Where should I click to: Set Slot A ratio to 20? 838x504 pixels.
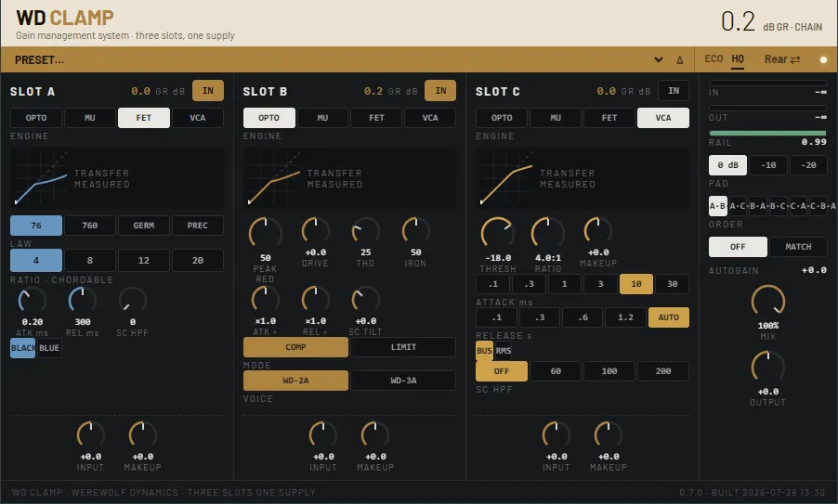click(198, 261)
